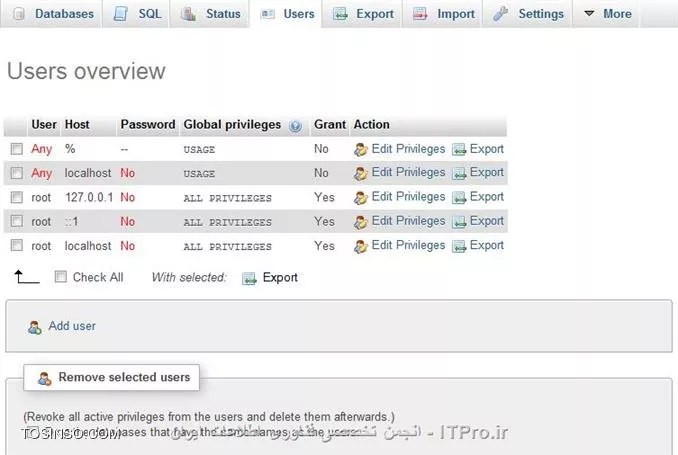Tick the checkbox for root localhost

pyautogui.click(x=16, y=245)
